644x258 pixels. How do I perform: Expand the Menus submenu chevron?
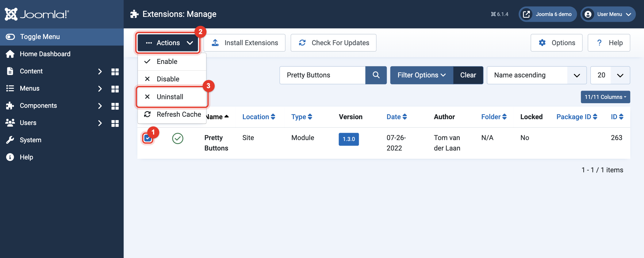100,89
